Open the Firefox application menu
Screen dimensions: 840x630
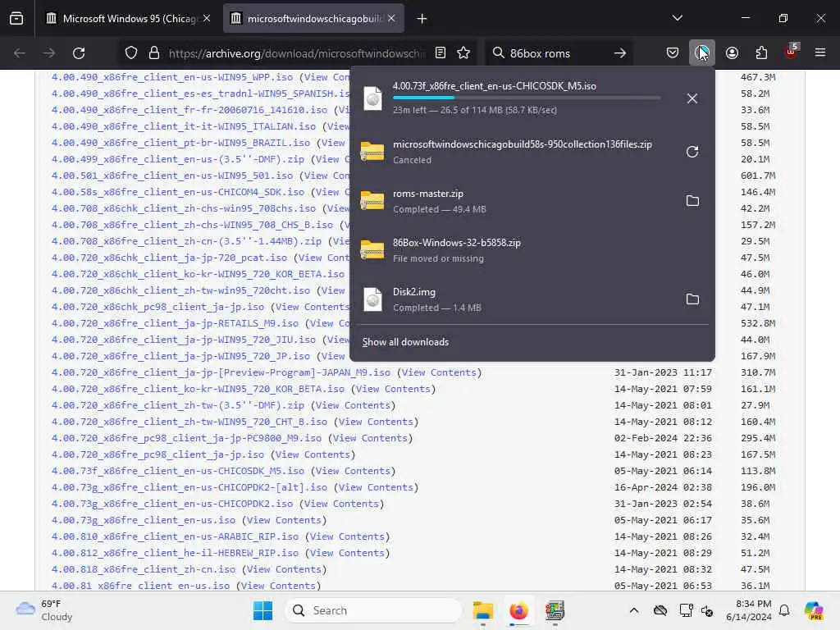tap(820, 53)
